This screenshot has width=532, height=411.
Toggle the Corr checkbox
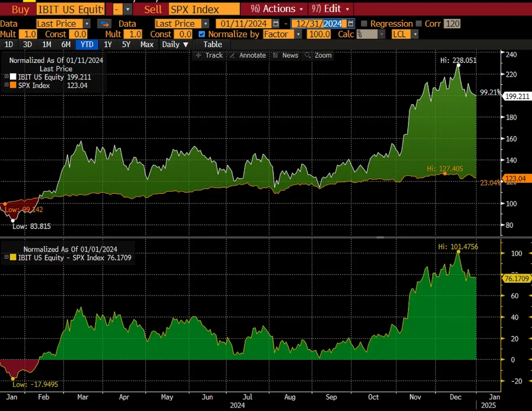click(419, 24)
